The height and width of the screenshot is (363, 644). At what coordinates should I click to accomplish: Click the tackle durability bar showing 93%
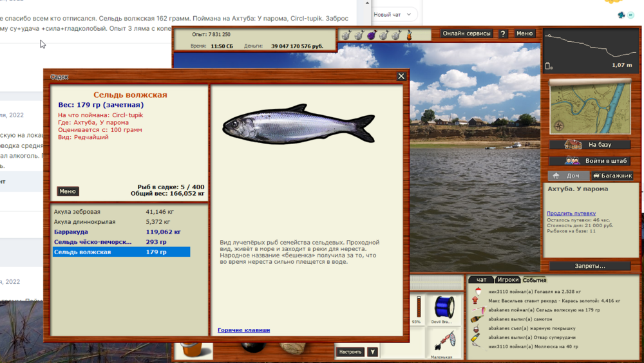419,306
